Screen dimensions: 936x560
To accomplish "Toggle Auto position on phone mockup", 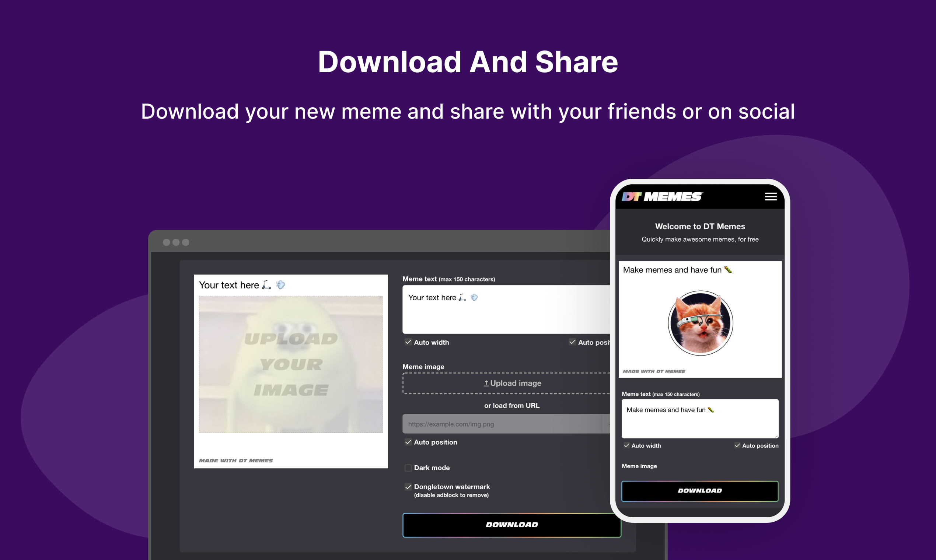I will click(x=737, y=446).
